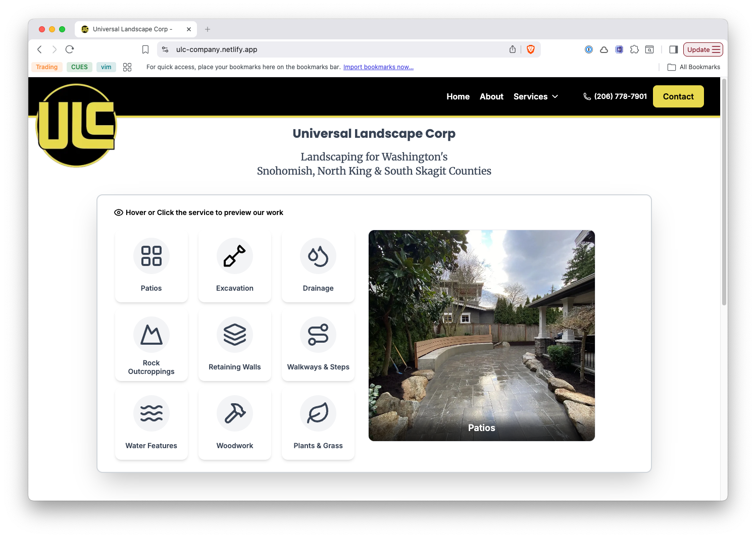756x538 pixels.
Task: Toggle the grid view icon on bookmarks bar
Action: pyautogui.click(x=127, y=67)
